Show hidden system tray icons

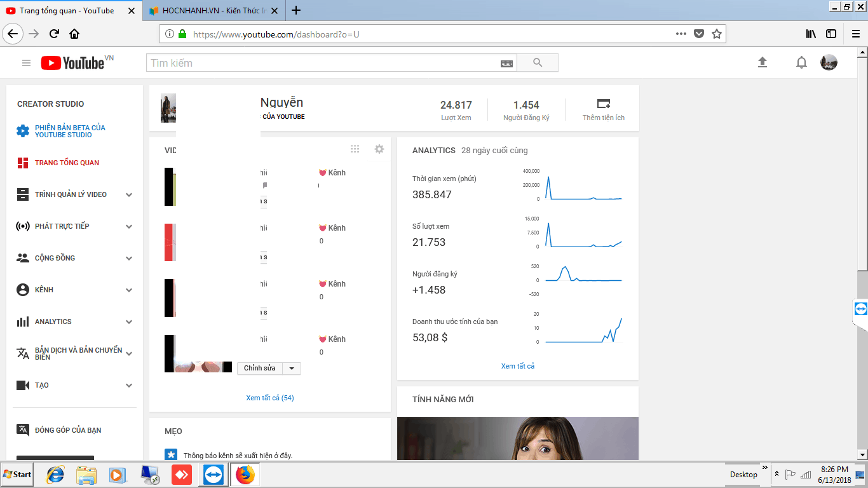pyautogui.click(x=776, y=474)
